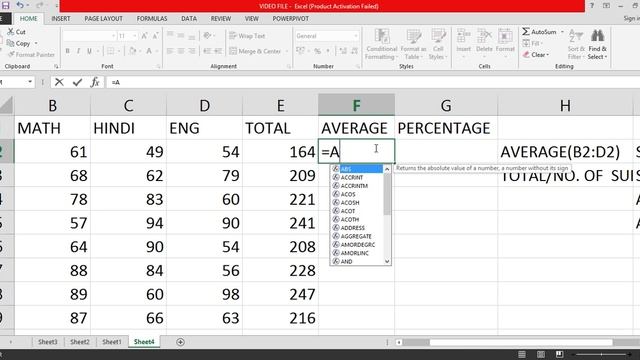
Task: Open Sort & Filter menu
Action: tap(576, 44)
